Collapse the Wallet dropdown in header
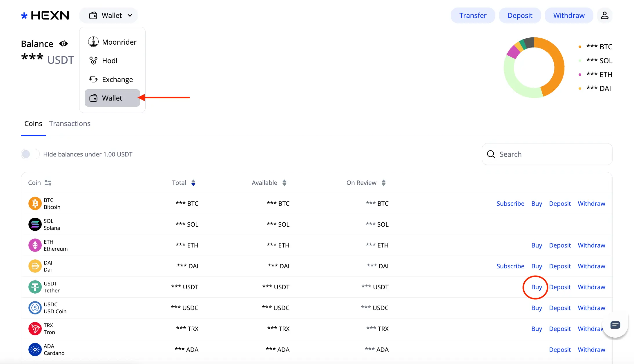Image resolution: width=634 pixels, height=364 pixels. point(108,15)
